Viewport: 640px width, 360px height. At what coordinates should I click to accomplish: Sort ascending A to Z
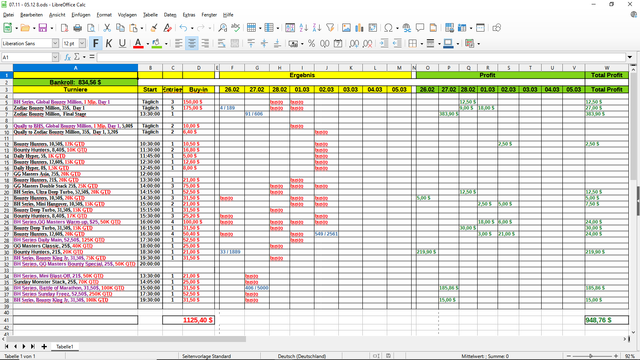[303, 28]
